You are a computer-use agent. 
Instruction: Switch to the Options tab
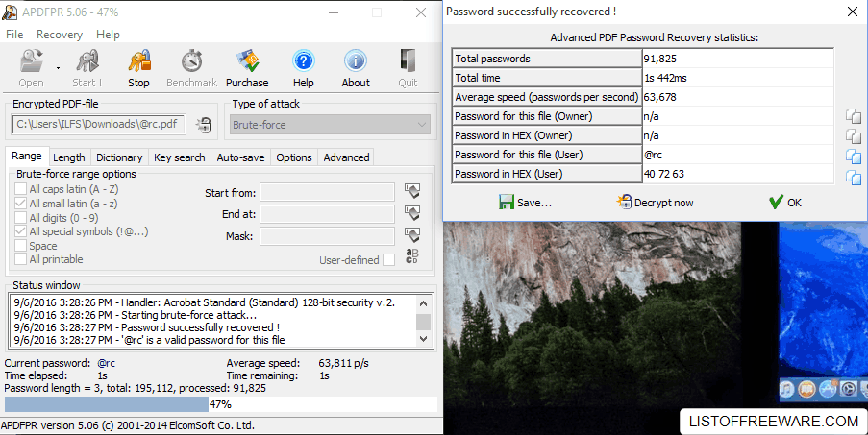tap(294, 157)
